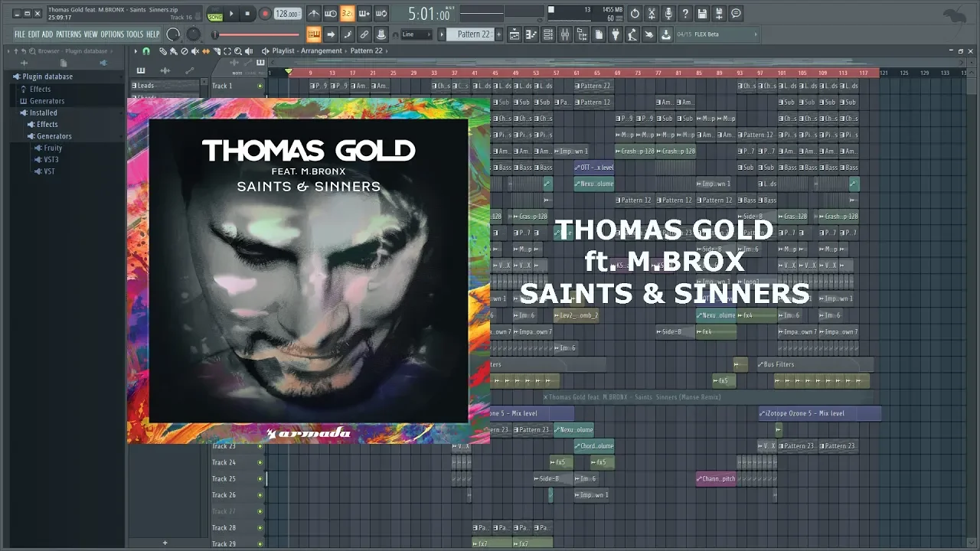This screenshot has width=980, height=551.
Task: Open the Channel rack view icon
Action: click(x=548, y=34)
